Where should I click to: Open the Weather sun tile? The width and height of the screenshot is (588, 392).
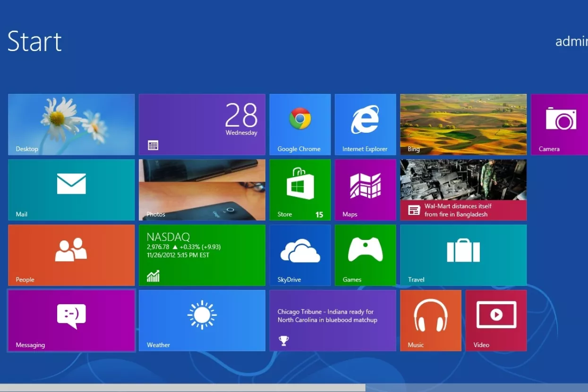(202, 321)
